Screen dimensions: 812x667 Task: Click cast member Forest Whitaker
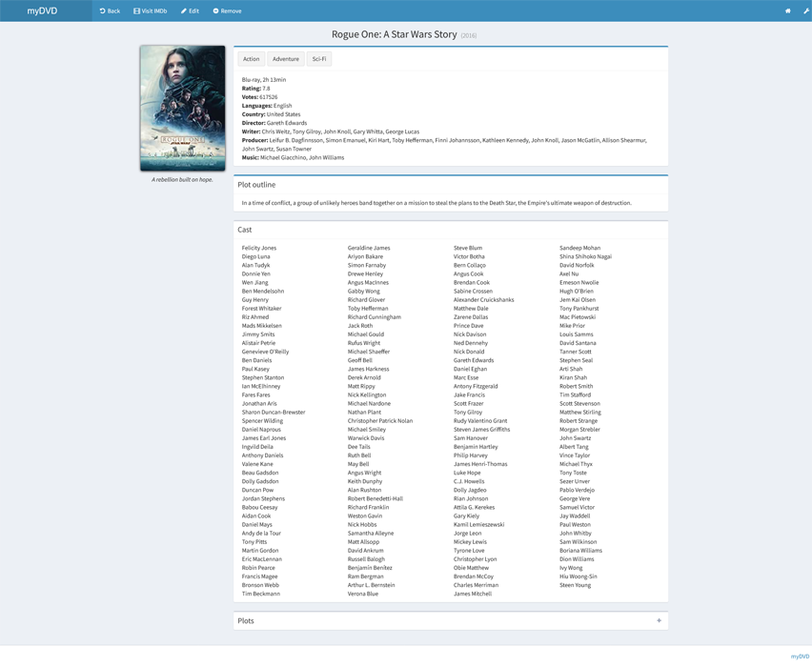click(x=262, y=309)
